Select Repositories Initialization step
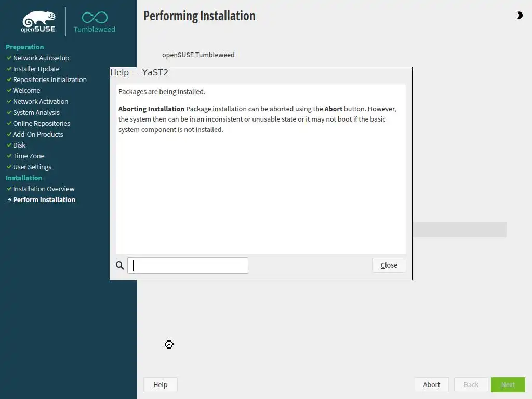532x399 pixels. [49, 79]
